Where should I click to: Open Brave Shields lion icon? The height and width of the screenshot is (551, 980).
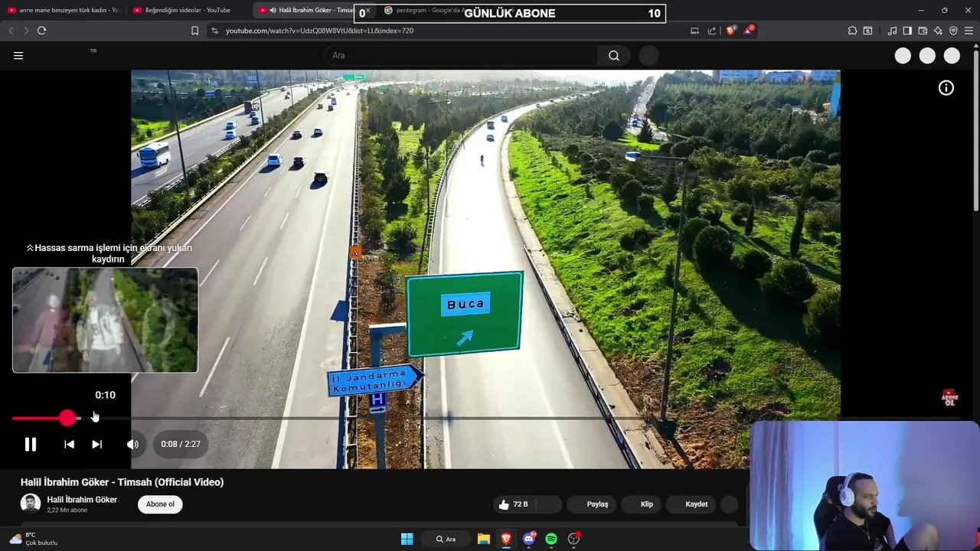point(731,31)
